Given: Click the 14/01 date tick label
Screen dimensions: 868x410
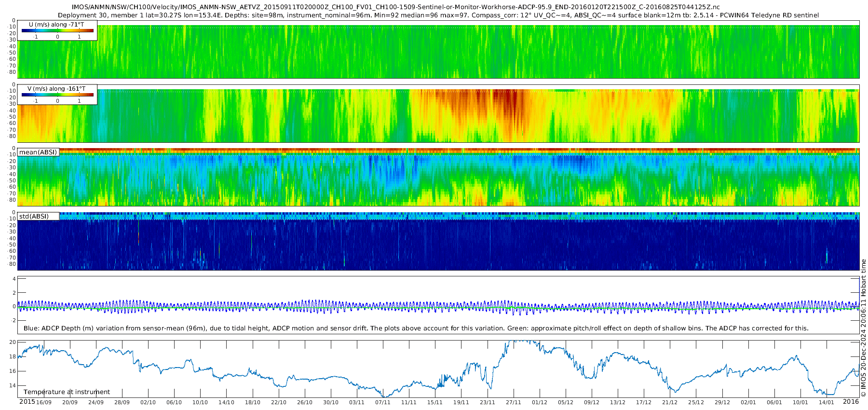Looking at the screenshot, I should pyautogui.click(x=826, y=402).
